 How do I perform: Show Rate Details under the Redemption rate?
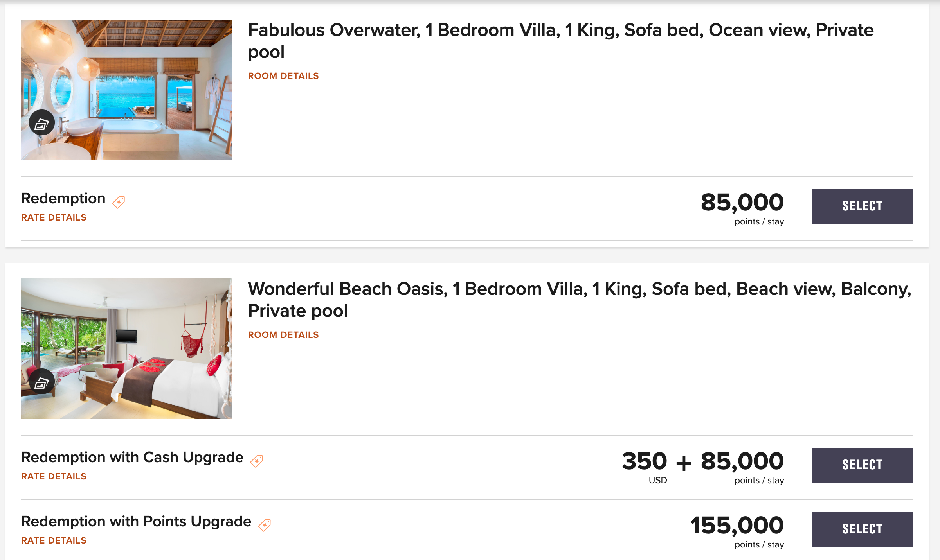coord(54,217)
